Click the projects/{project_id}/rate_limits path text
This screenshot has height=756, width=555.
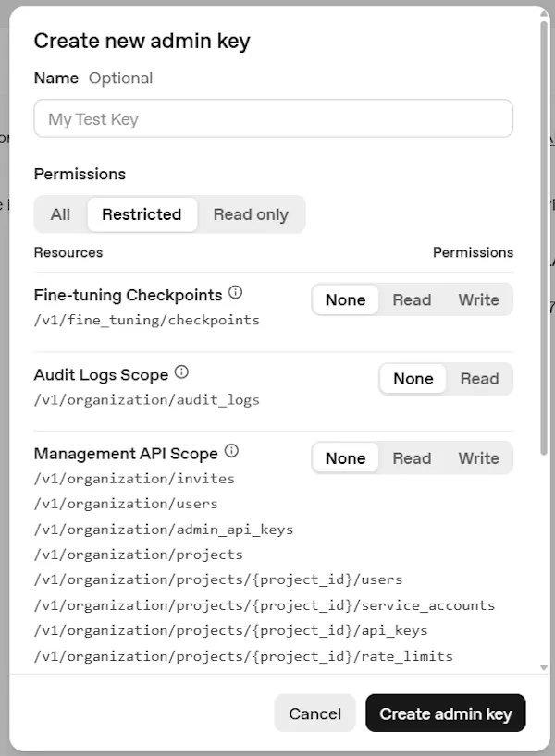click(243, 656)
